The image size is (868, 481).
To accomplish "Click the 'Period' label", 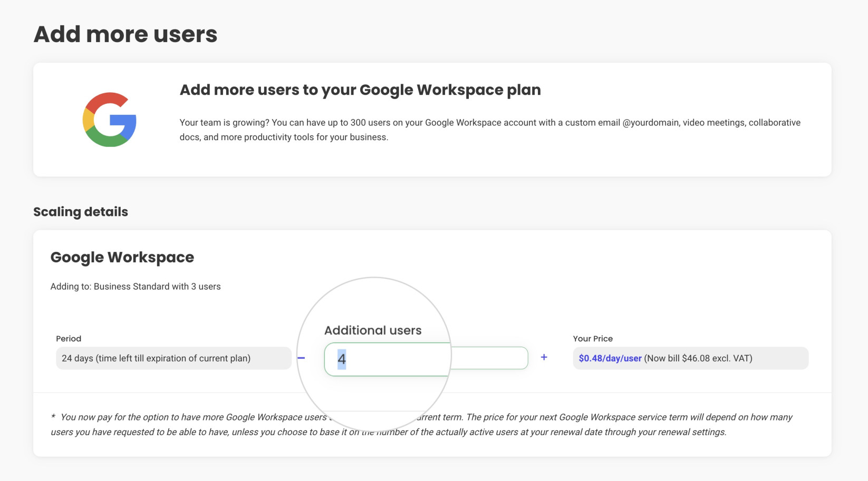I will click(69, 339).
